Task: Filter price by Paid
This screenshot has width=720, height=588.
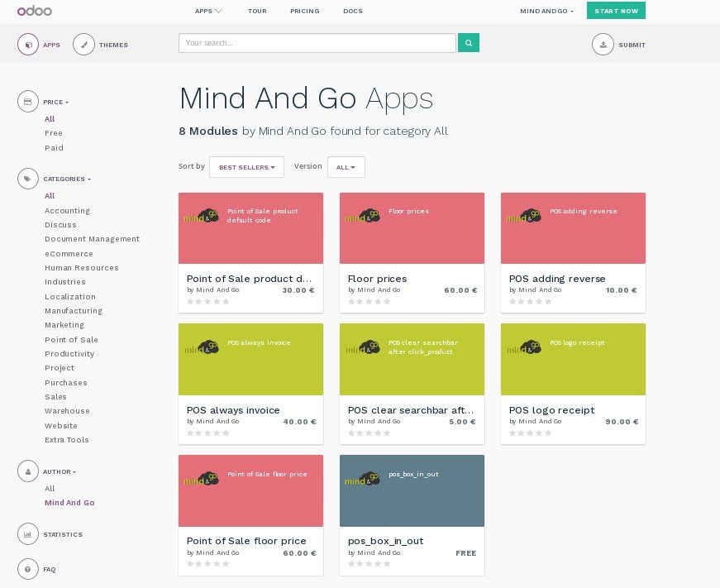Action: [55, 148]
